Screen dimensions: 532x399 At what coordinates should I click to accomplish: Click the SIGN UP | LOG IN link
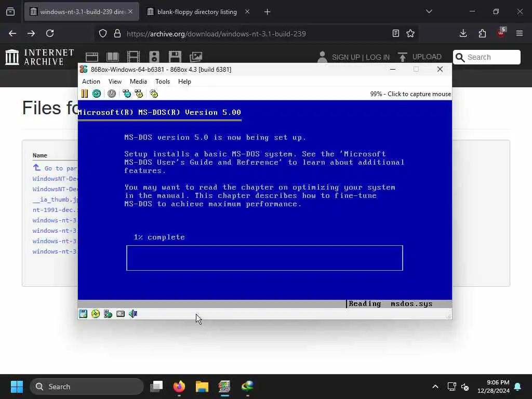coord(361,57)
